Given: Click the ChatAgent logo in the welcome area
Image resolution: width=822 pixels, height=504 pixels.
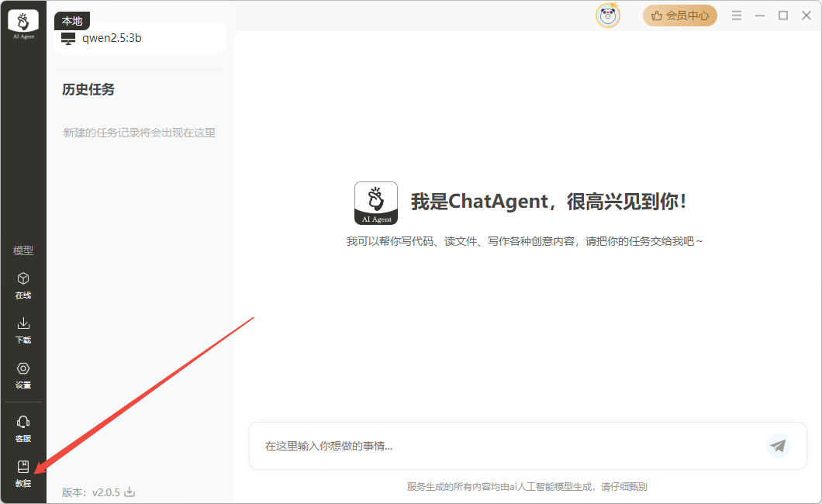Looking at the screenshot, I should (x=376, y=202).
